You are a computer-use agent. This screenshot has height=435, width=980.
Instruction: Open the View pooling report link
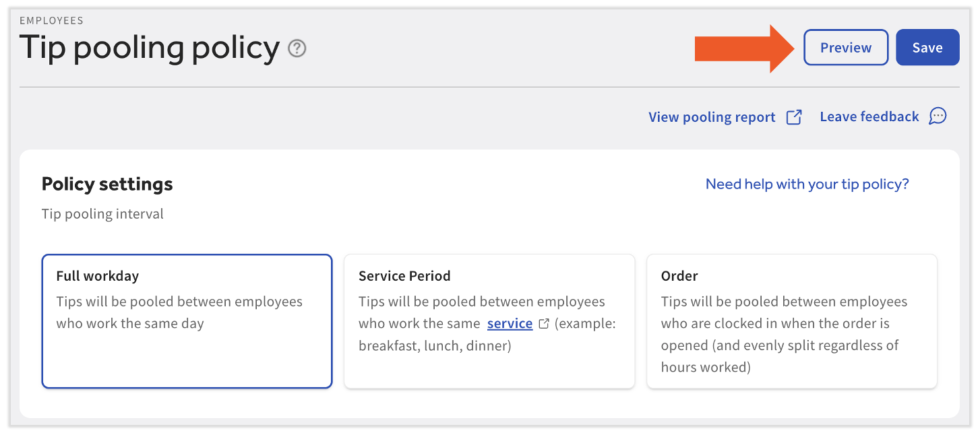[711, 116]
